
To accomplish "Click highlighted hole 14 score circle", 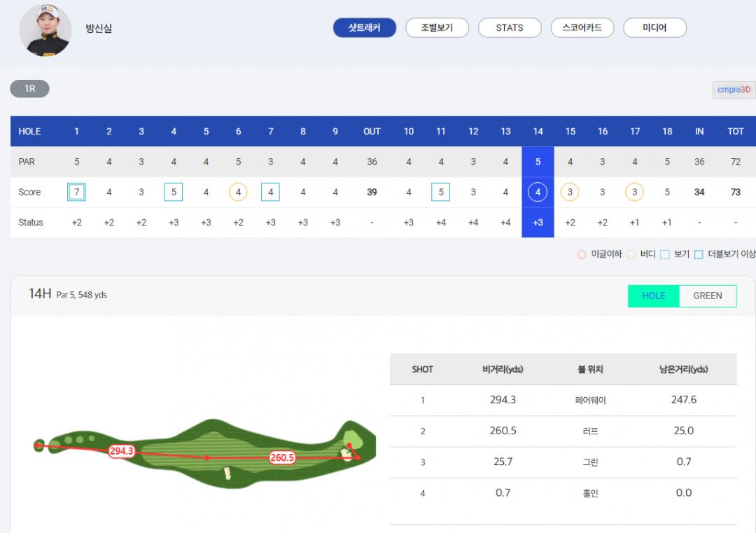I will pyautogui.click(x=538, y=192).
